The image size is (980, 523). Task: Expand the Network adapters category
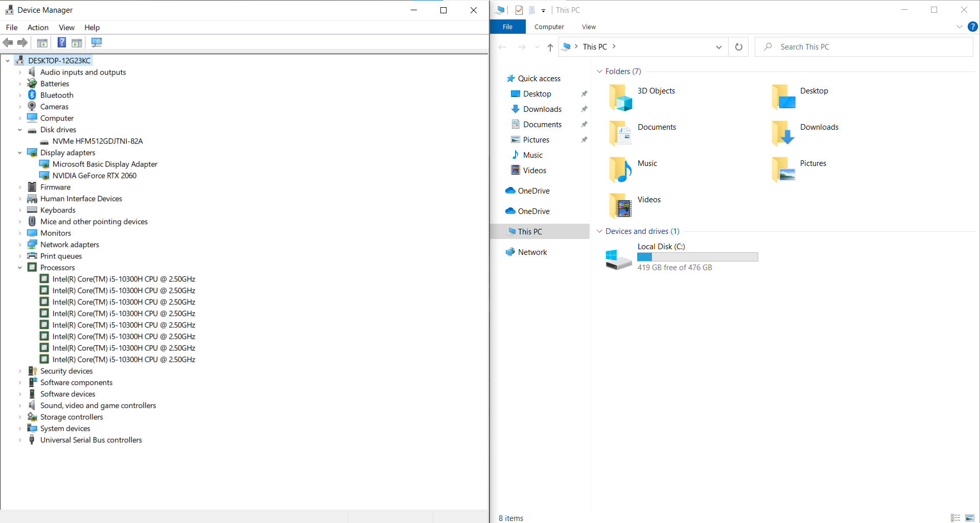coord(20,245)
